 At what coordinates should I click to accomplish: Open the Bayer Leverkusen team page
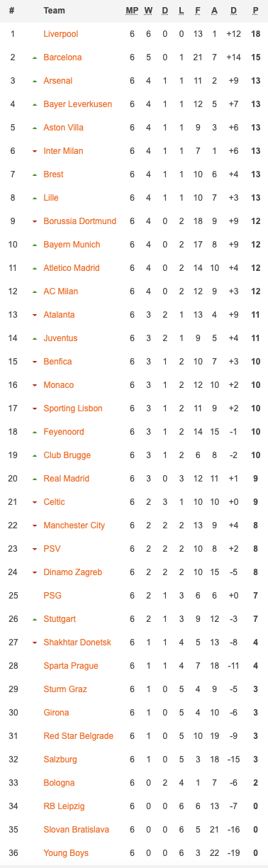[77, 104]
